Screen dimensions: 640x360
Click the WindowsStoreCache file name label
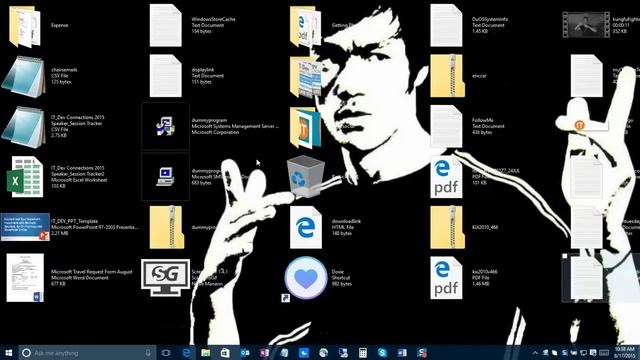[213, 19]
